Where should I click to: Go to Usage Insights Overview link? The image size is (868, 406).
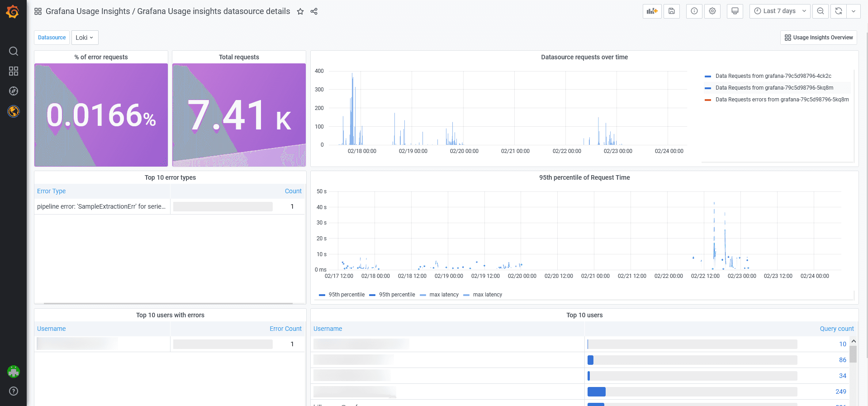819,38
